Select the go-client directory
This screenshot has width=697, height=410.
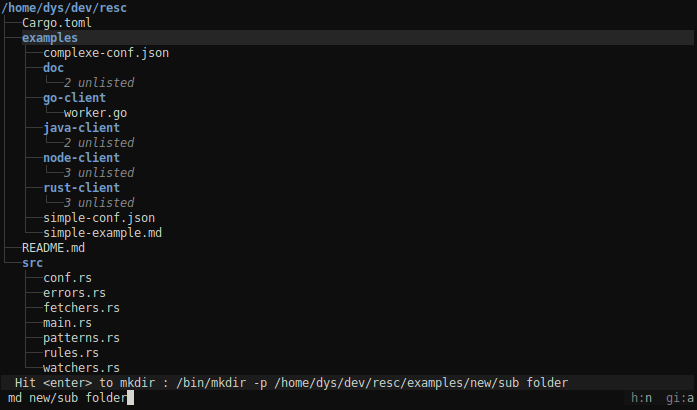point(74,98)
